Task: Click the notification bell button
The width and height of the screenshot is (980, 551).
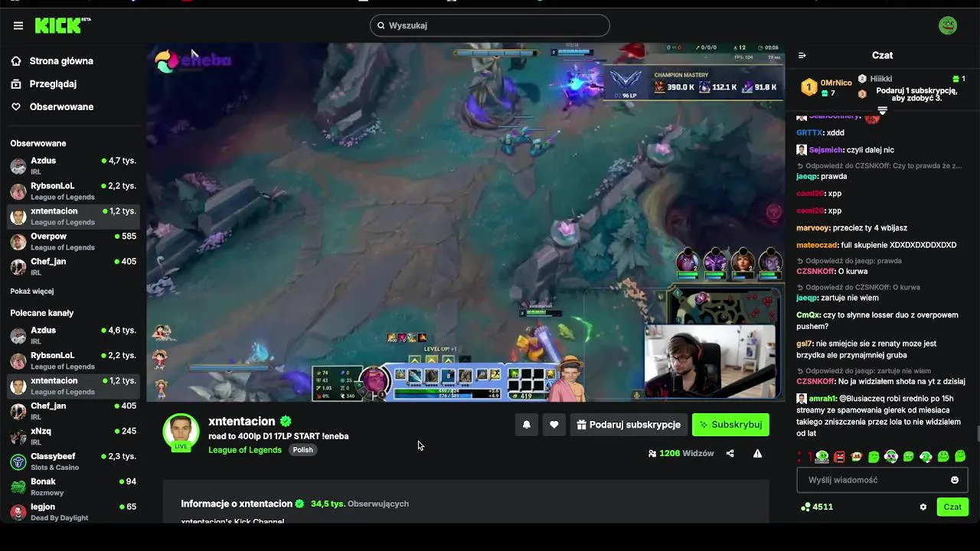Action: click(x=527, y=425)
